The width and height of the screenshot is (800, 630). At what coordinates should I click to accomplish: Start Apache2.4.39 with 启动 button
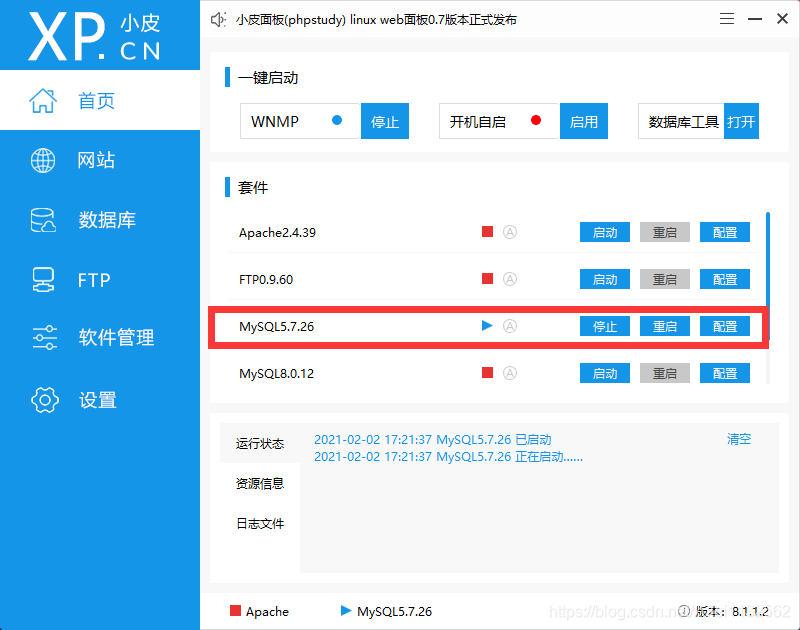(605, 232)
